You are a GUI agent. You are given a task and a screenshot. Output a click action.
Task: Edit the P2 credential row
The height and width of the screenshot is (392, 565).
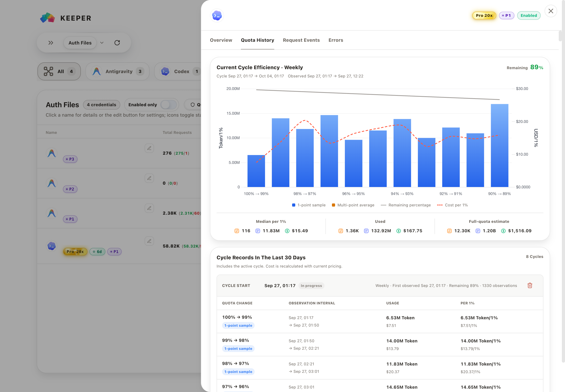(x=149, y=178)
